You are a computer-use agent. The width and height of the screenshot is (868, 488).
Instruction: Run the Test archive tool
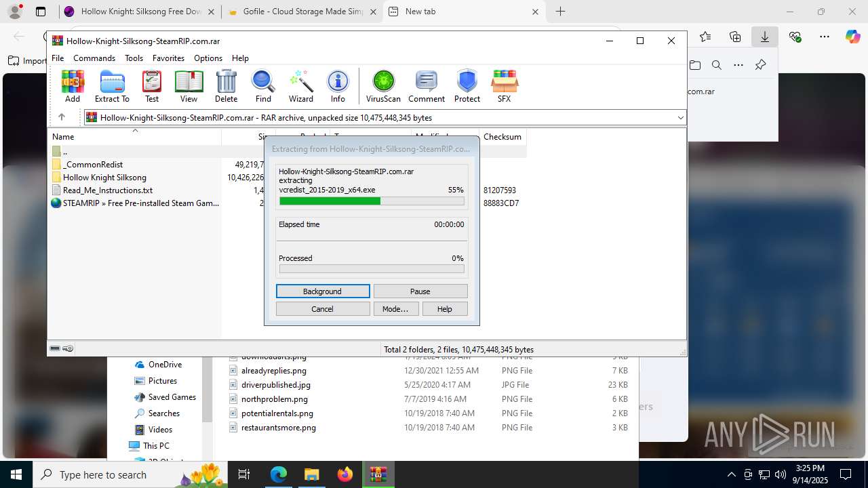tap(152, 86)
